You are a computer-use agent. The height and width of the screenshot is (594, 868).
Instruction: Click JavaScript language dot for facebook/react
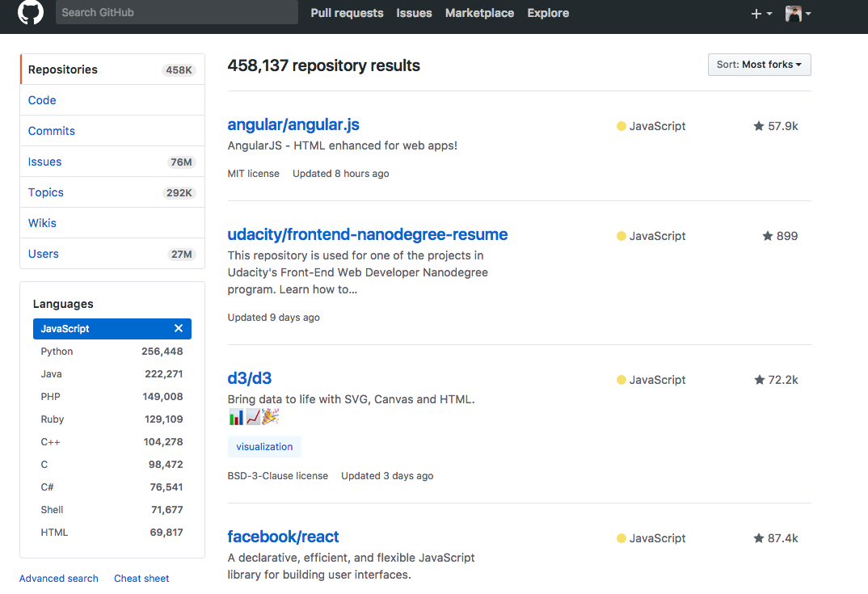point(622,538)
